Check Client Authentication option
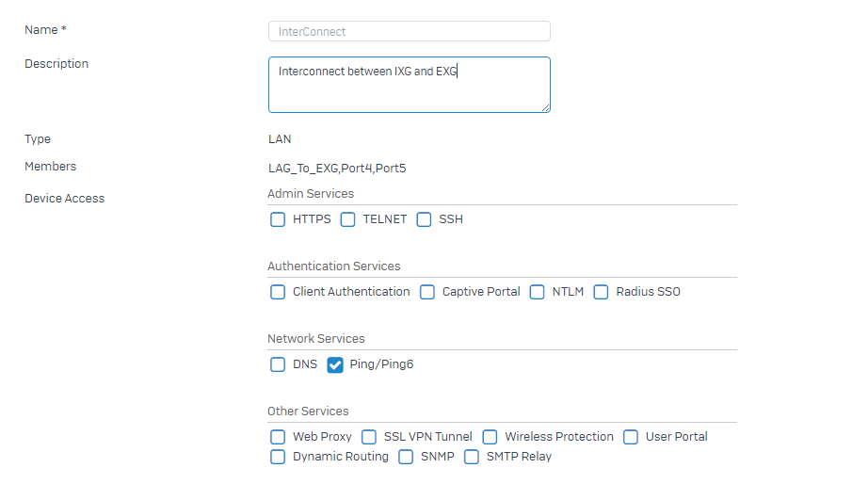Viewport: 868px width, 484px height. [x=278, y=293]
